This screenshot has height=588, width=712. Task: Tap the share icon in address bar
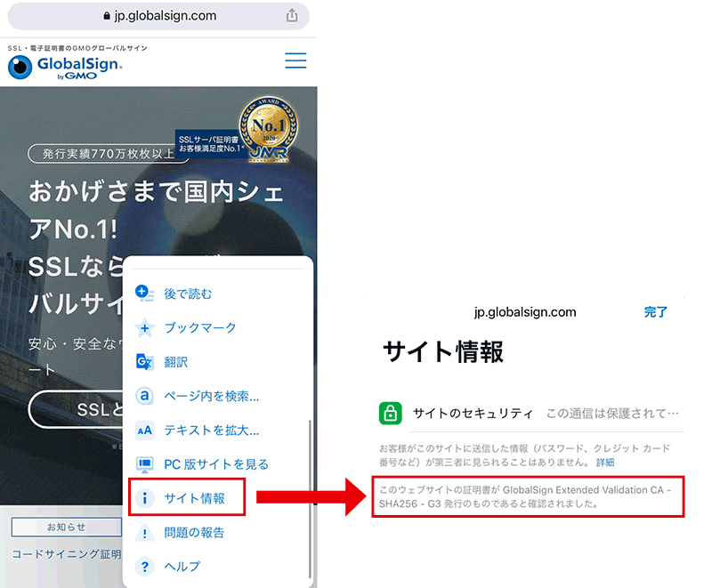point(292,15)
